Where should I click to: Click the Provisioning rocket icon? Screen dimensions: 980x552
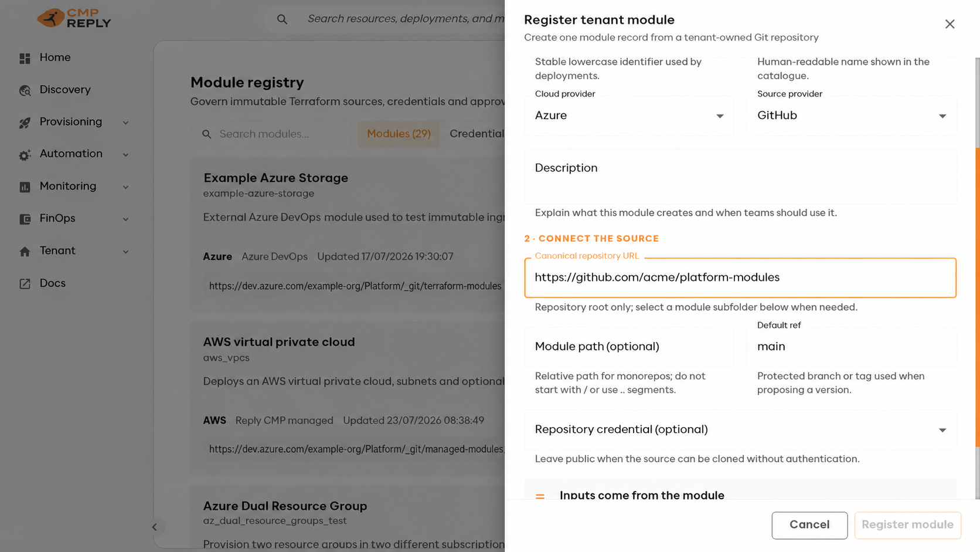pyautogui.click(x=25, y=123)
